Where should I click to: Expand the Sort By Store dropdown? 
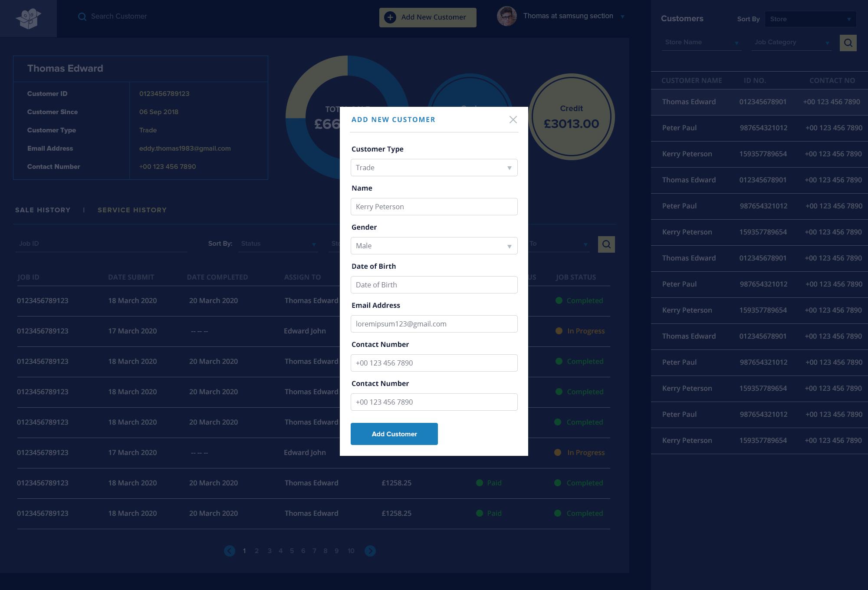pos(810,19)
